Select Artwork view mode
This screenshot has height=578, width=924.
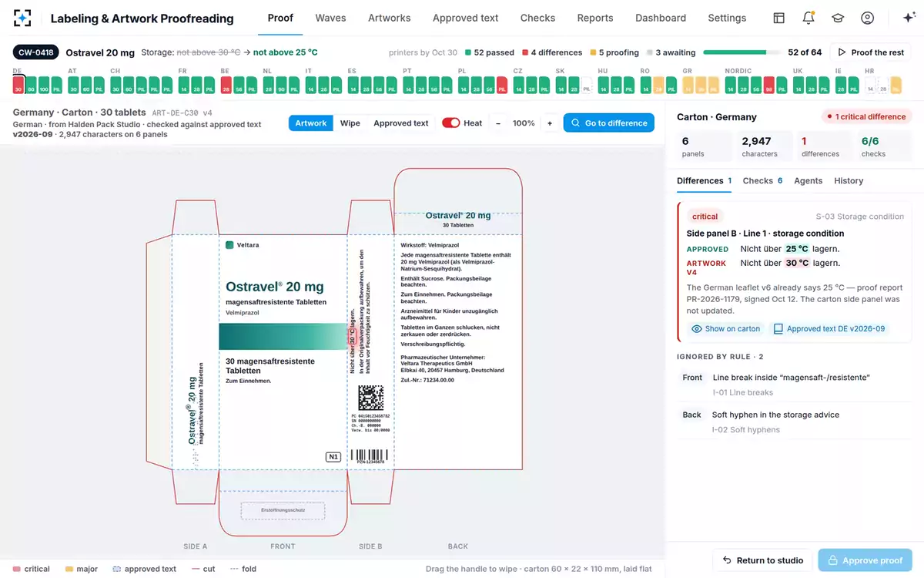pyautogui.click(x=311, y=123)
